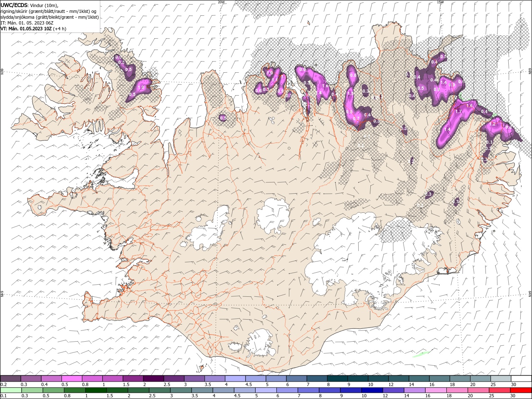Screen dimensions: 532x399
Task: Pick the 3 sage rain legend swatch
Action: (x=181, y=390)
